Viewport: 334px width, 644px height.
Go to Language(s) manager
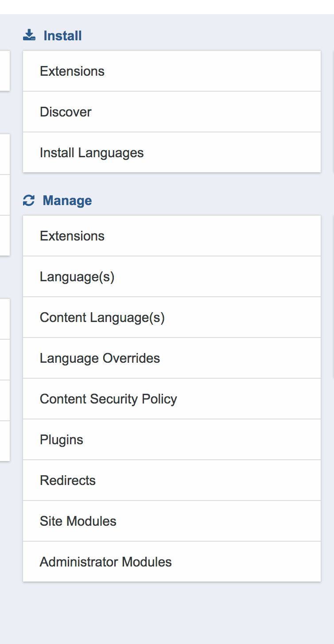172,277
